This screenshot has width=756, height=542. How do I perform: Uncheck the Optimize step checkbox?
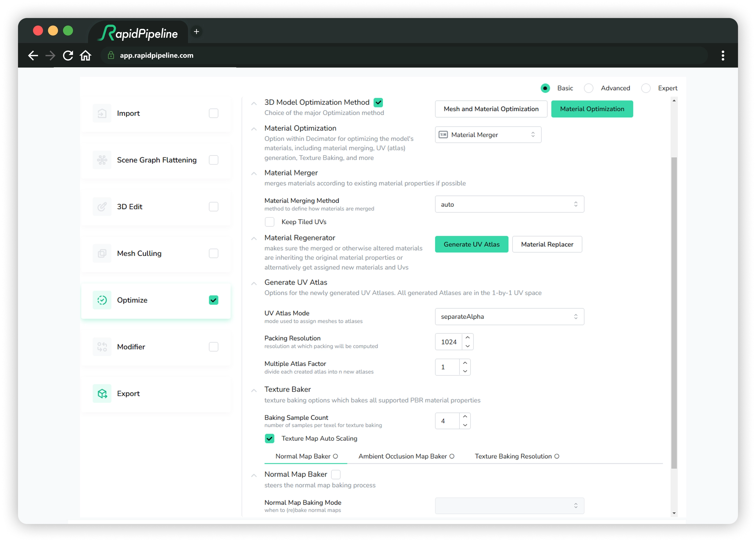[x=214, y=300]
